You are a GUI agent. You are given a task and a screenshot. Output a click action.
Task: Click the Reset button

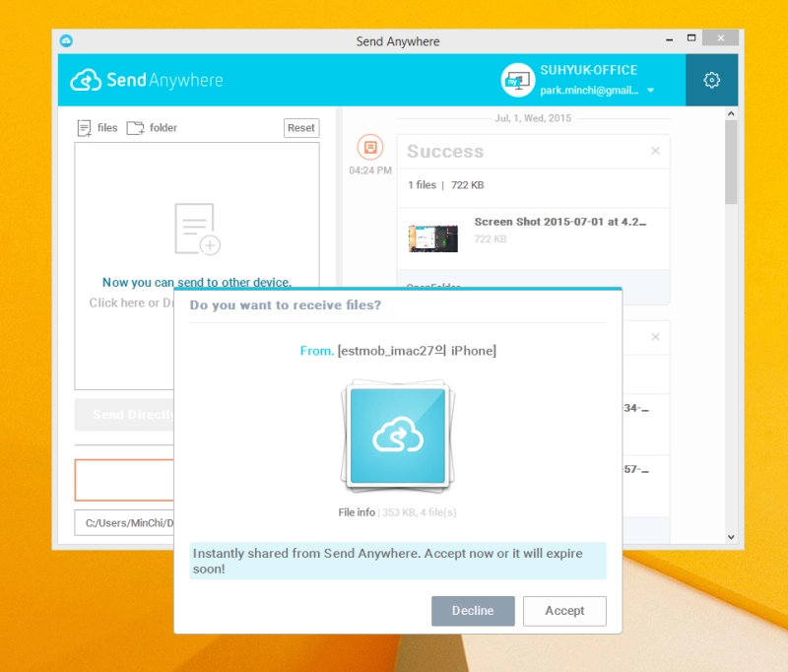[x=301, y=128]
